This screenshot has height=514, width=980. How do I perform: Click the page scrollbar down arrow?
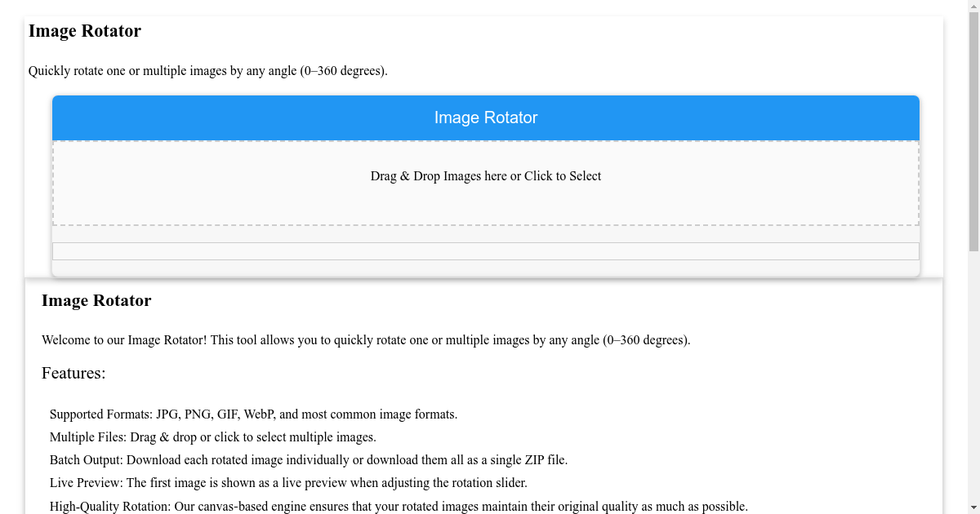pos(973,507)
